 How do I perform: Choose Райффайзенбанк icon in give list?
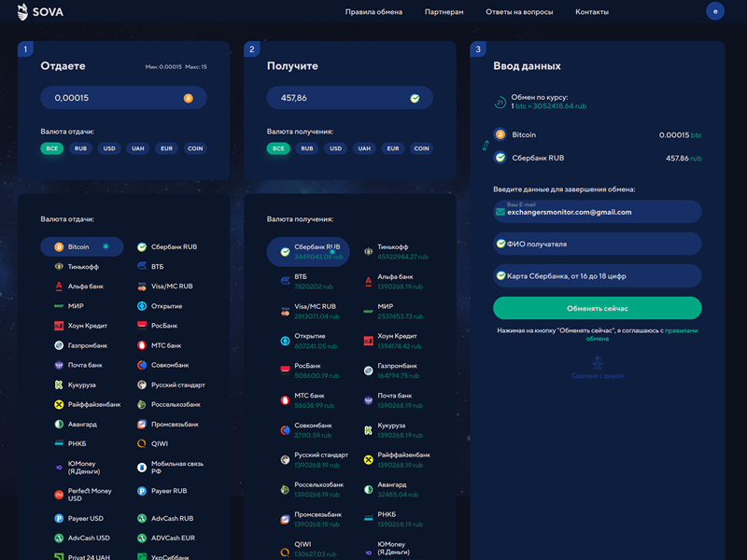(59, 404)
